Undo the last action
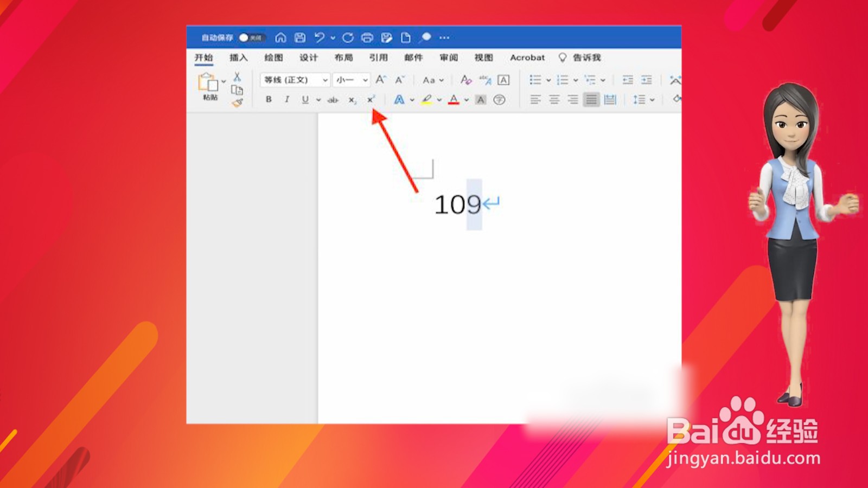This screenshot has width=868, height=488. (320, 37)
